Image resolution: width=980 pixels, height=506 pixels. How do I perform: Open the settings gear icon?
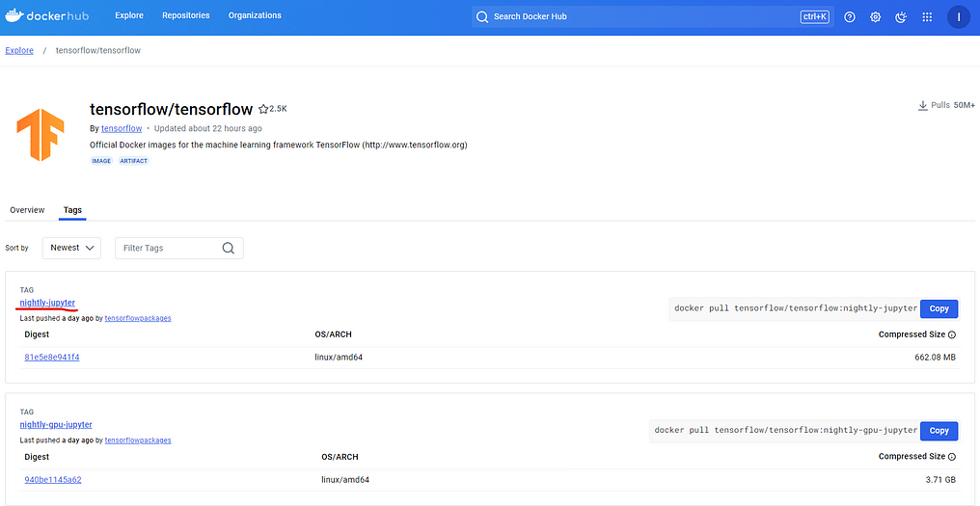tap(875, 17)
